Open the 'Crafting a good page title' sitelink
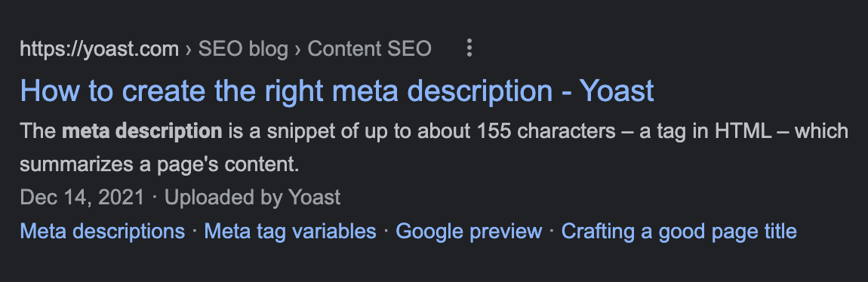The image size is (868, 282). (679, 231)
